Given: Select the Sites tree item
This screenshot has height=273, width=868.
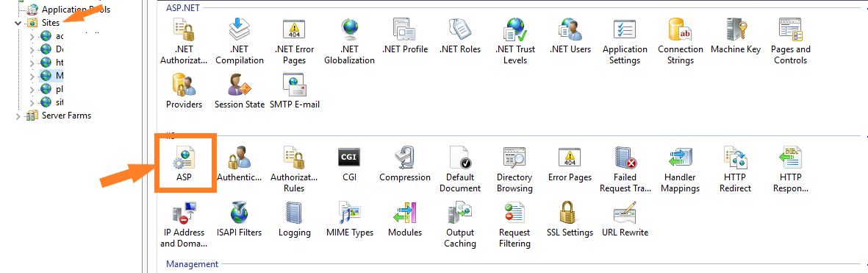Looking at the screenshot, I should coord(51,23).
